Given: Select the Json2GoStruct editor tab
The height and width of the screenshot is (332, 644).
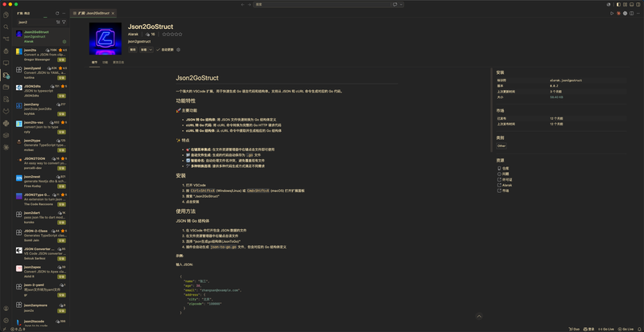Looking at the screenshot, I should [x=93, y=14].
